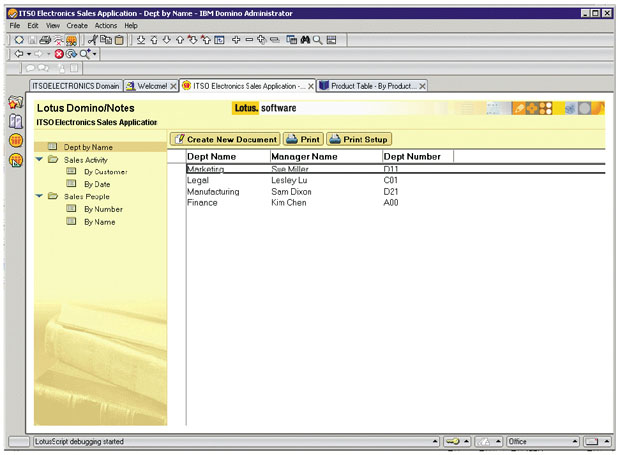
Task: Open the key icon popup arrow
Action: point(467,441)
